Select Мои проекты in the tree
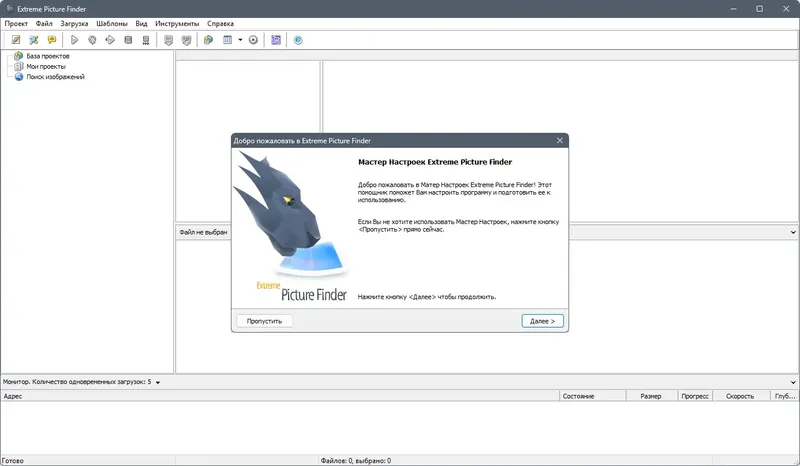Viewport: 800px width, 466px height. tap(46, 66)
